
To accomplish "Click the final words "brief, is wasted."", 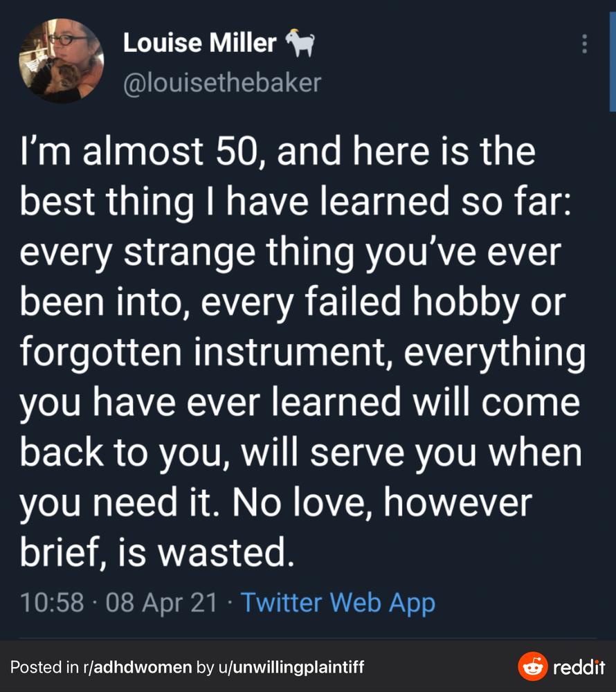I will point(157,552).
